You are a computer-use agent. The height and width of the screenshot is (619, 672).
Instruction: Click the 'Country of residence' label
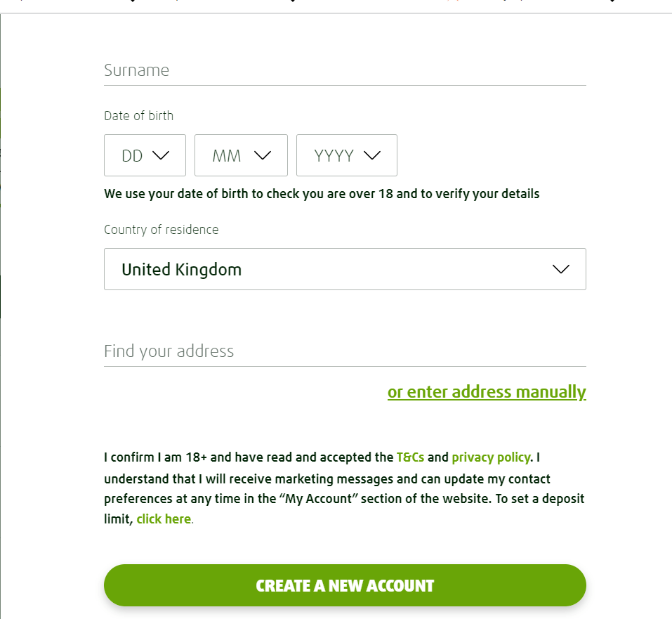pos(161,230)
